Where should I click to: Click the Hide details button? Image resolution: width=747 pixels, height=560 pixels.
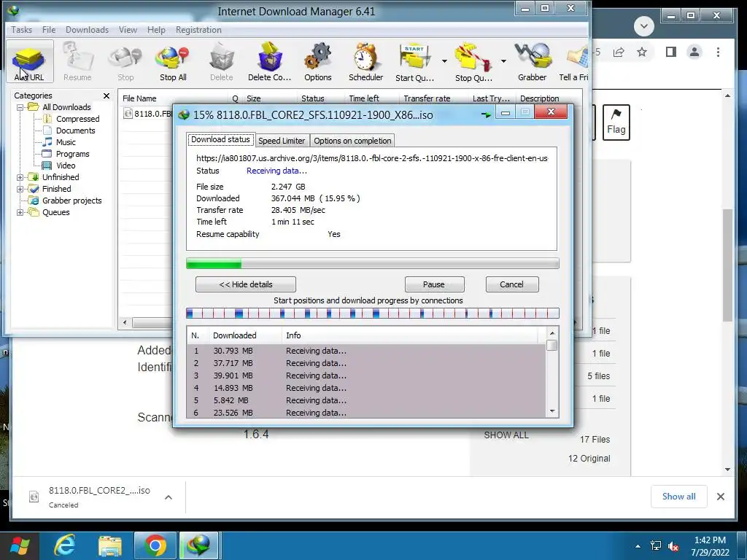(x=246, y=284)
